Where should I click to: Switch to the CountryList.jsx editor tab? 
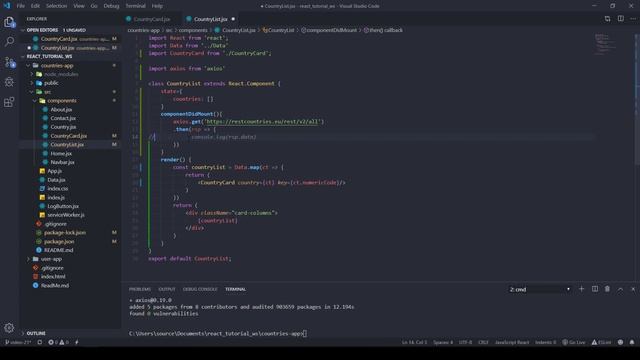(x=211, y=19)
